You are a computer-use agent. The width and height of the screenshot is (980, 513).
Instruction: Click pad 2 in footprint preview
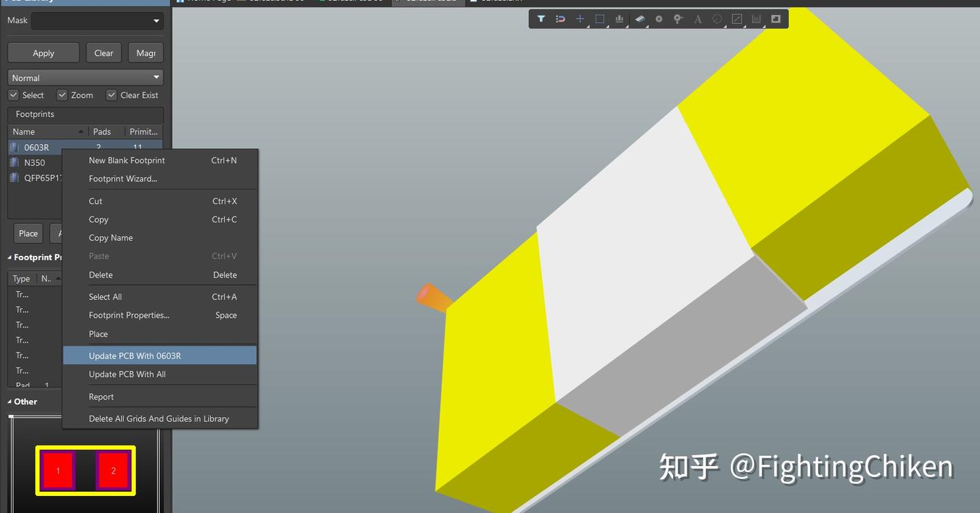pos(113,471)
